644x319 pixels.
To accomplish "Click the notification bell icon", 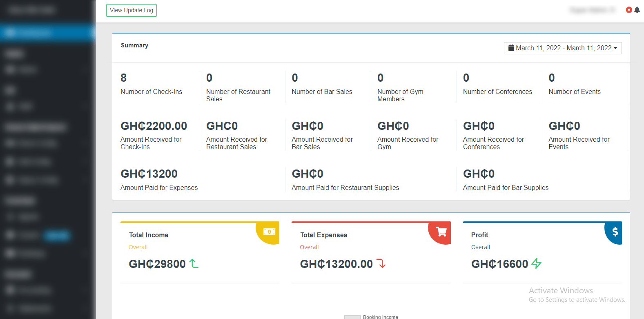I will pyautogui.click(x=637, y=10).
